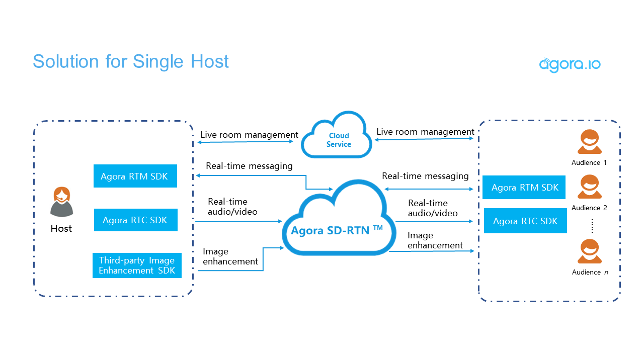The height and width of the screenshot is (362, 644).
Task: Click the 'Audience 2' label
Action: tap(589, 208)
